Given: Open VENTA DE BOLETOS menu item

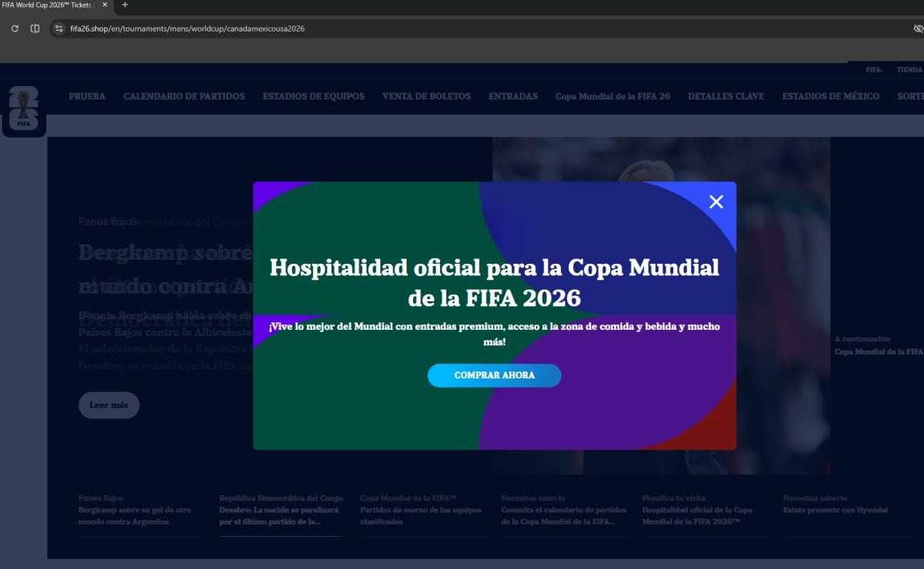Looking at the screenshot, I should [426, 96].
